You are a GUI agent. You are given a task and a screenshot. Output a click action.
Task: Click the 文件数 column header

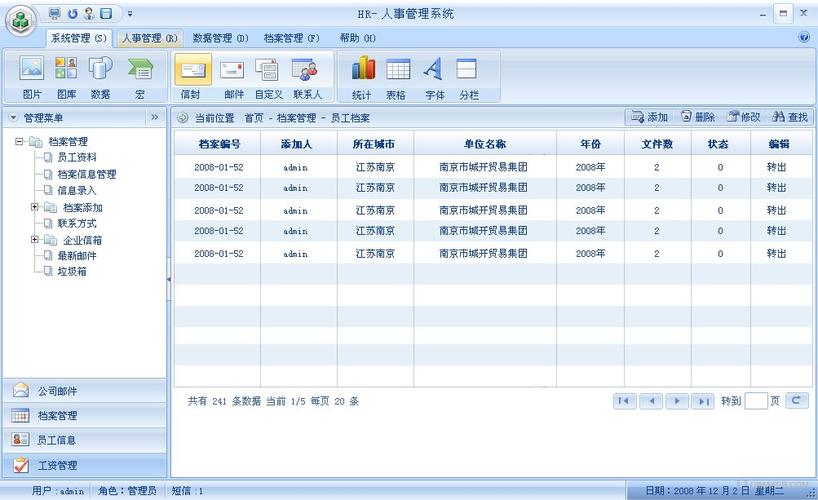[657, 144]
